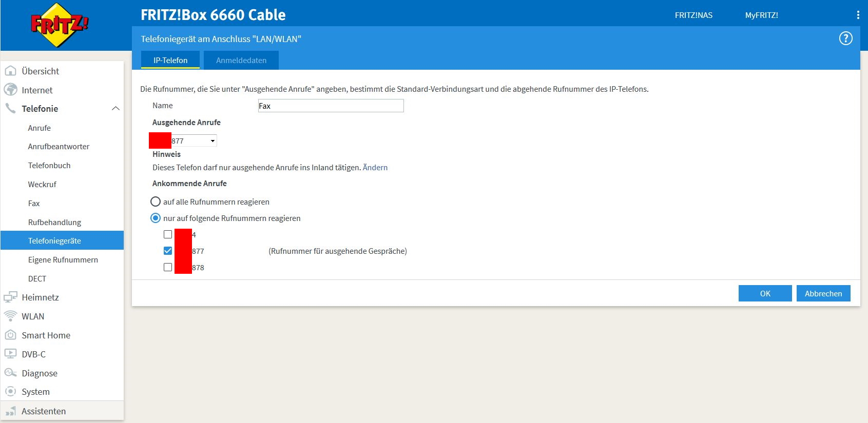The width and height of the screenshot is (868, 423).
Task: Open the FRITZ!NAS link
Action: [693, 15]
